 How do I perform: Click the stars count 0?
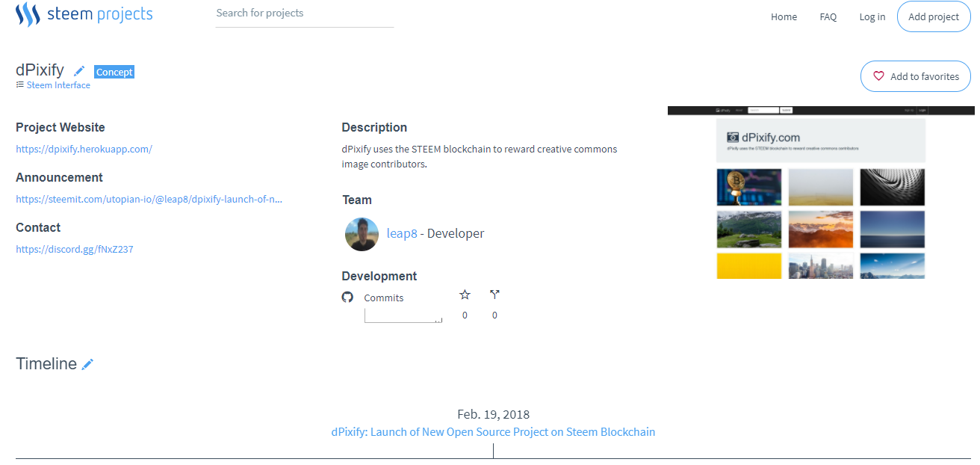click(x=465, y=315)
